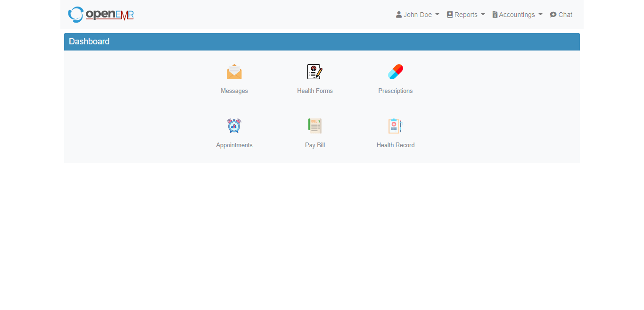Click the Prescriptions label link

coord(396,91)
